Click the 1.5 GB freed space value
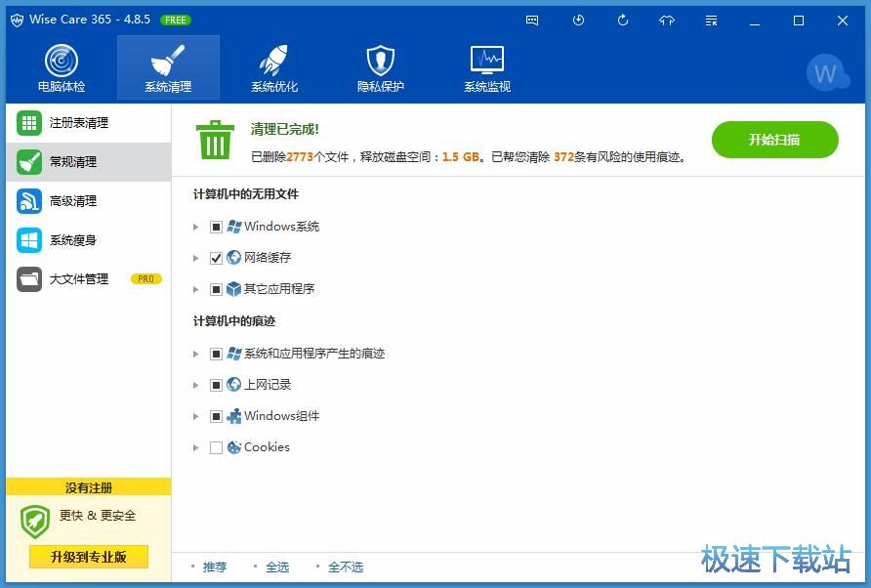This screenshot has width=871, height=588. (461, 157)
